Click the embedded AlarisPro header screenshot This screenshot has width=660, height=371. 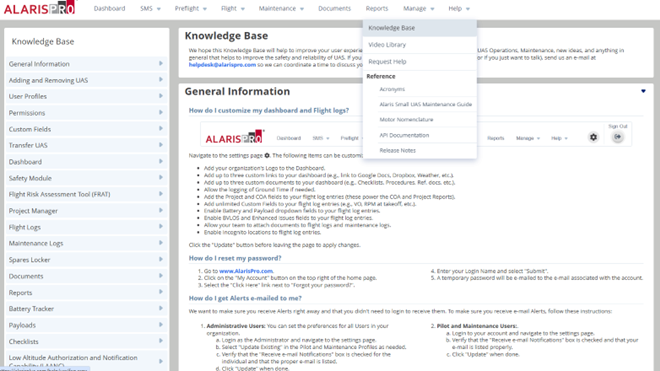point(416,134)
